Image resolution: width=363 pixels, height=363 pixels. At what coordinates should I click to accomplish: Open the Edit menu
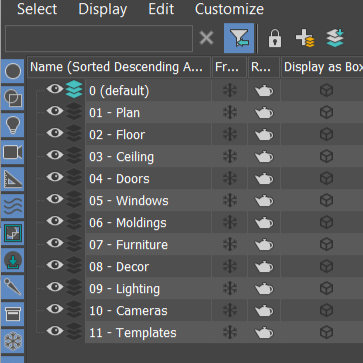pos(161,9)
